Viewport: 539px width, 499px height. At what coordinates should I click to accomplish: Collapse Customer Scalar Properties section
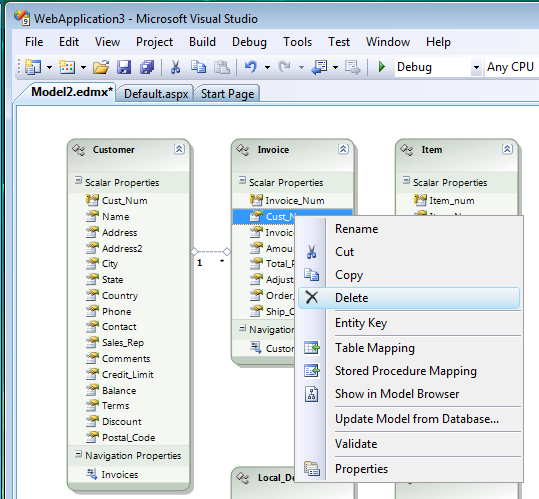79,180
